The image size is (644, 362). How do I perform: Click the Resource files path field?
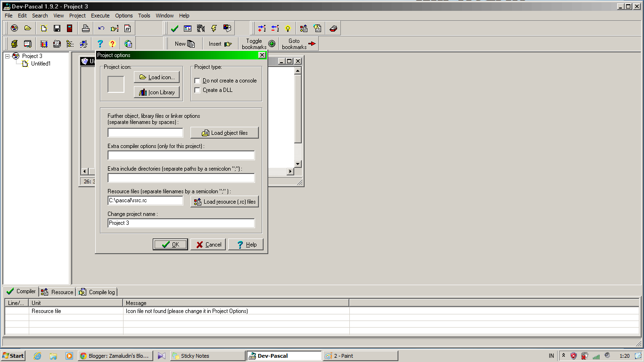[145, 201]
